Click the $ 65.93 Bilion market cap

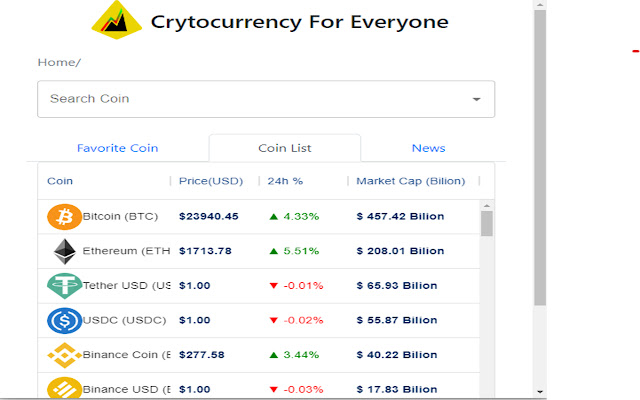(x=397, y=285)
